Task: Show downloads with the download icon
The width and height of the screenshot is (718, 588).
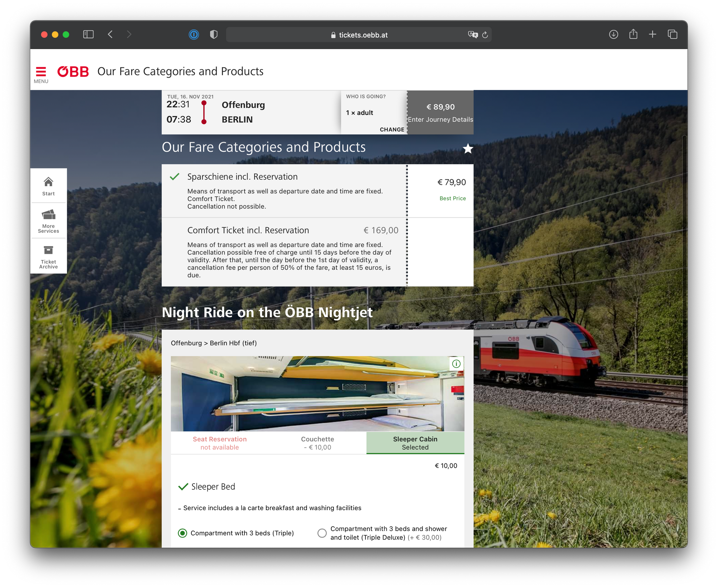Action: tap(614, 34)
